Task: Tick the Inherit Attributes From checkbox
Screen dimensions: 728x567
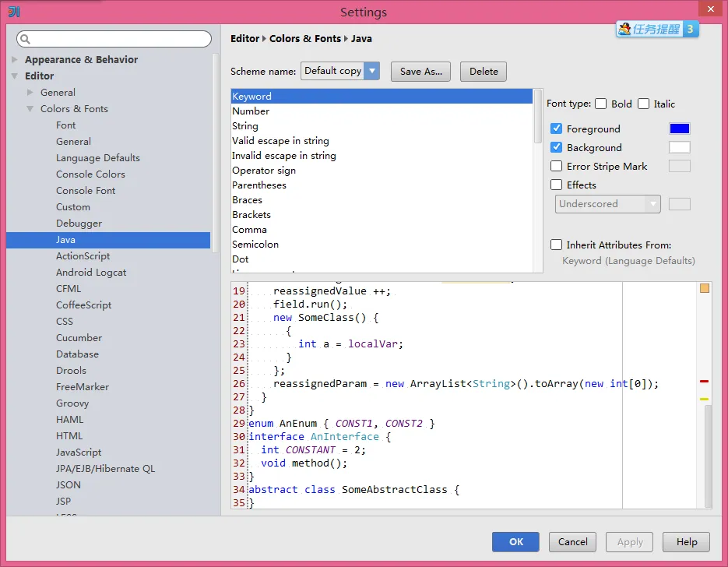Action: click(x=557, y=245)
